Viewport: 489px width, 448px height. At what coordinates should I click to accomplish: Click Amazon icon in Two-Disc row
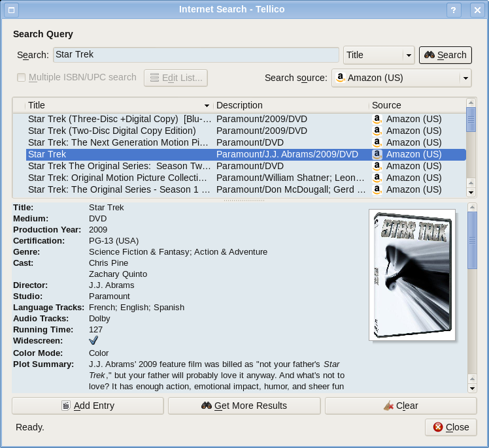[x=377, y=131]
